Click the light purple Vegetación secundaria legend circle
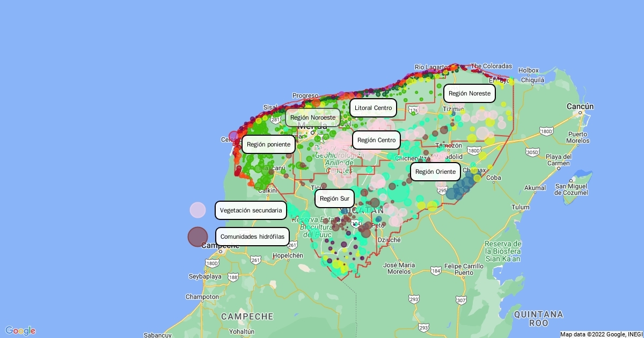The height and width of the screenshot is (338, 644). (197, 210)
